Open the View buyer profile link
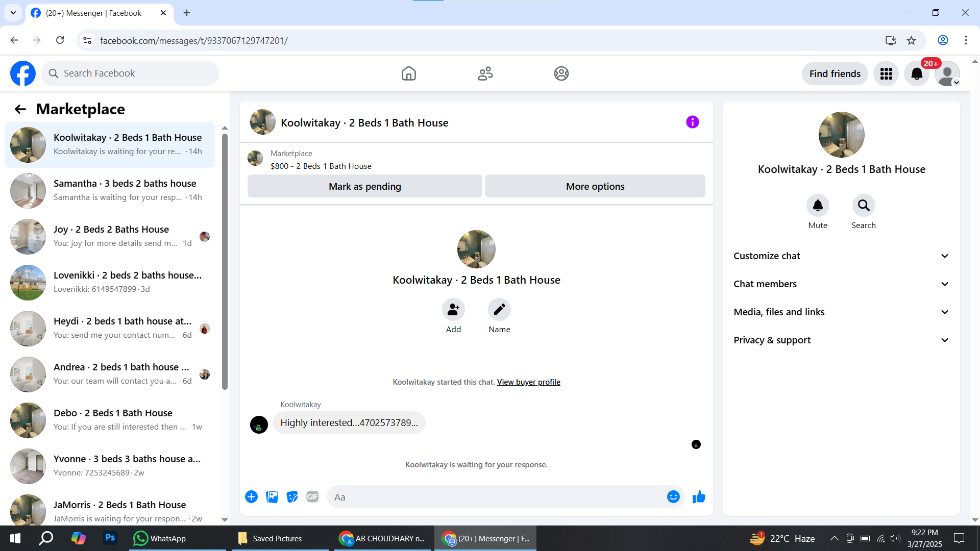This screenshot has height=551, width=980. pos(529,382)
